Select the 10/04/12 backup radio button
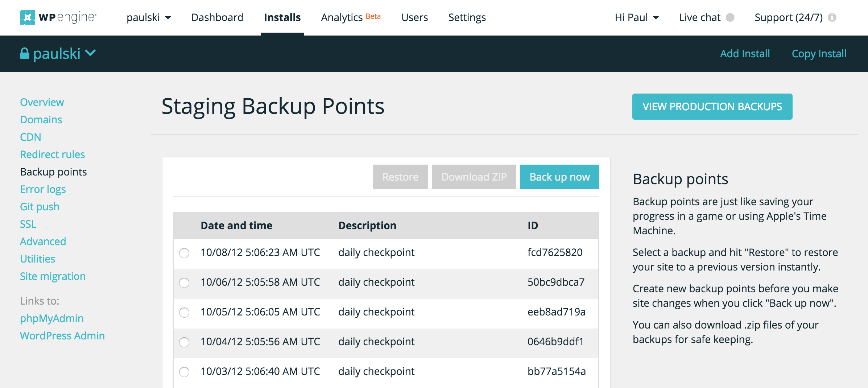The width and height of the screenshot is (868, 388). click(184, 342)
